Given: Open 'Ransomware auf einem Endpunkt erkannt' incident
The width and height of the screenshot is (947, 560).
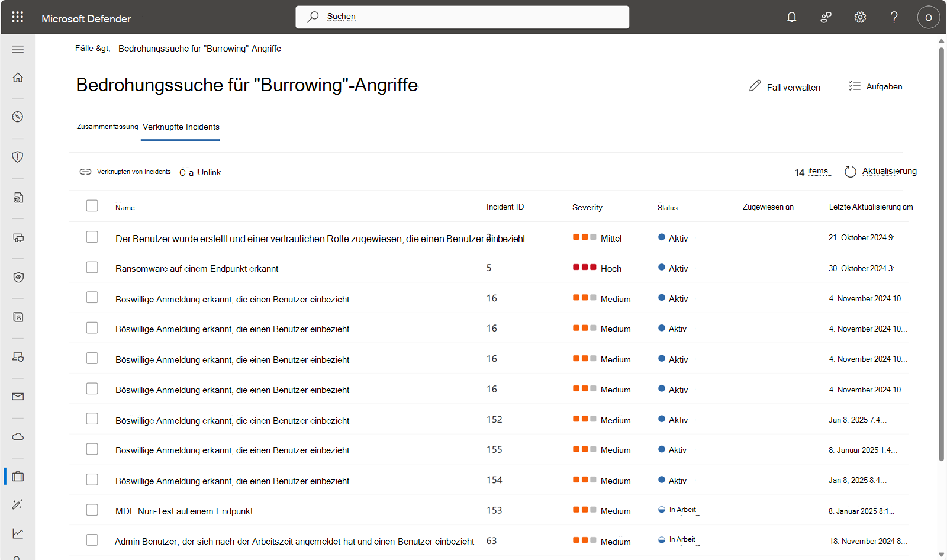Looking at the screenshot, I should (x=197, y=269).
